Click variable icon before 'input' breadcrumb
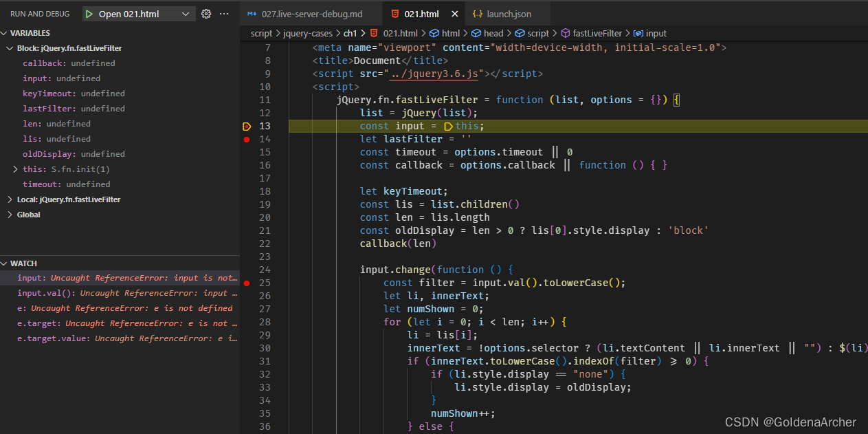Viewport: 868px width, 434px height. click(x=638, y=33)
